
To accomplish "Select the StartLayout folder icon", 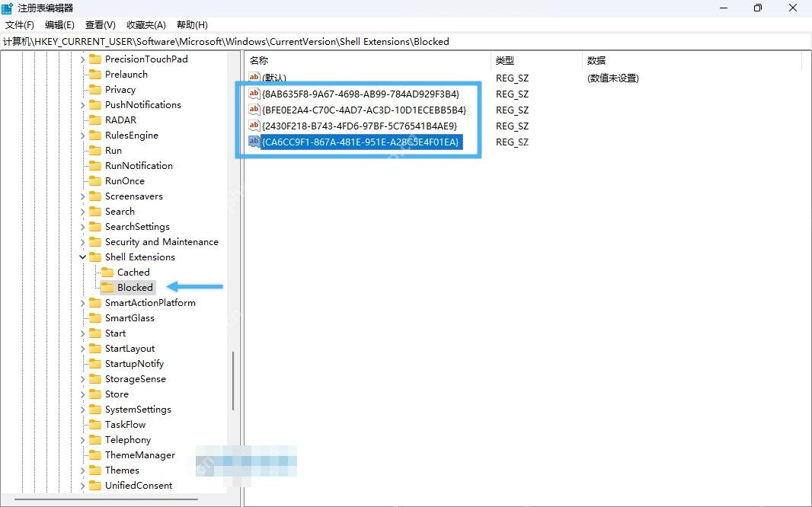I will 94,349.
